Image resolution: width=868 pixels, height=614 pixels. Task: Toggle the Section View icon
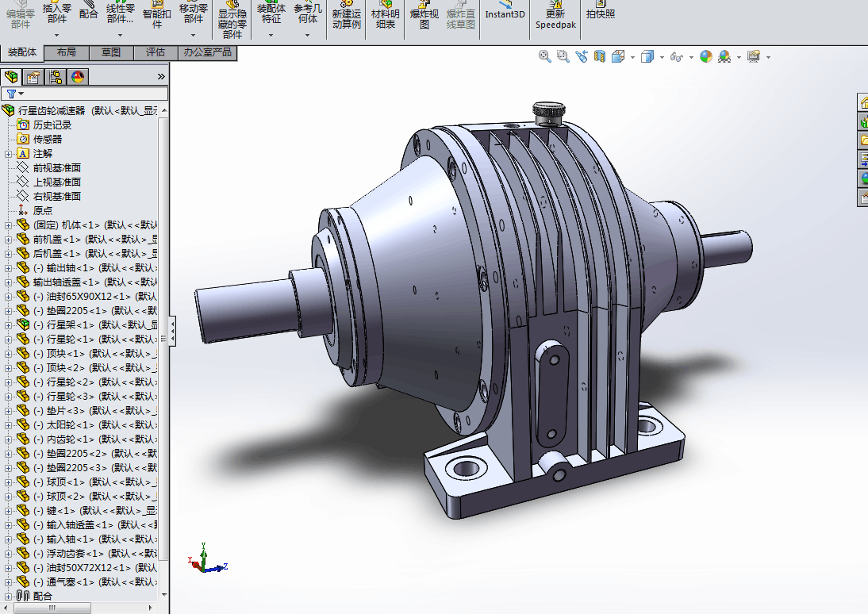pyautogui.click(x=600, y=56)
